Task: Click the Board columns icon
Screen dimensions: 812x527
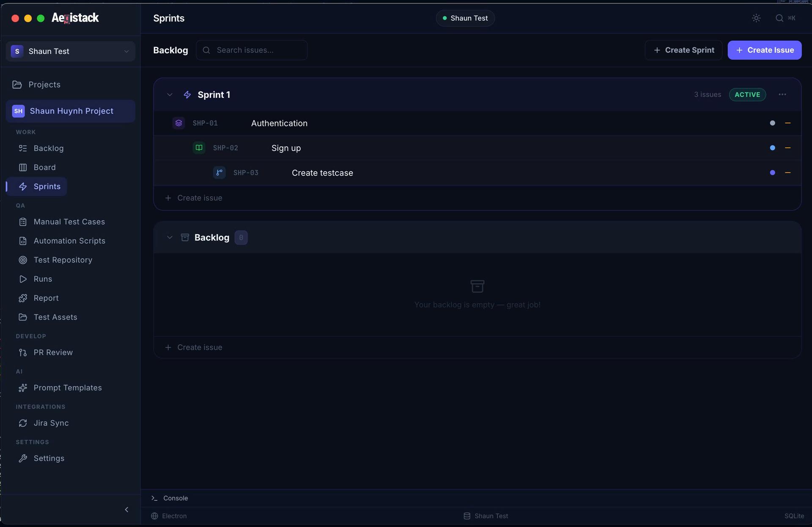Action: pos(23,167)
